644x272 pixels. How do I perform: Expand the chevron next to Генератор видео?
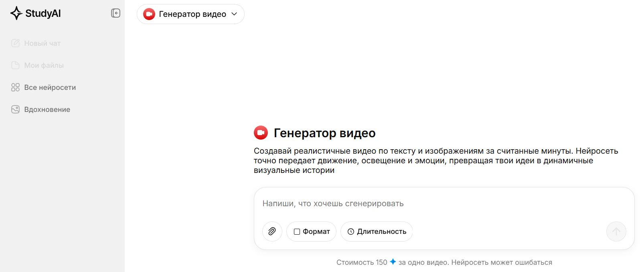click(234, 14)
